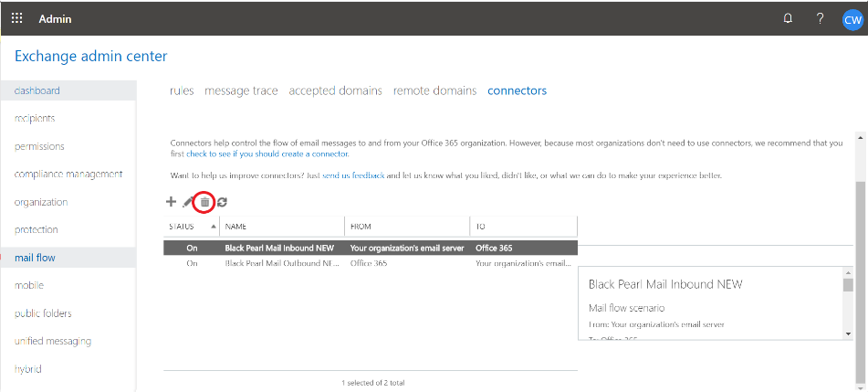The width and height of the screenshot is (868, 392).
Task: Open the notifications bell
Action: coord(788,18)
